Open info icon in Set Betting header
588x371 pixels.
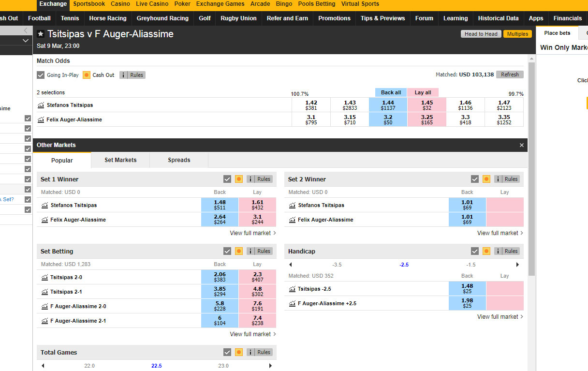[x=251, y=251]
